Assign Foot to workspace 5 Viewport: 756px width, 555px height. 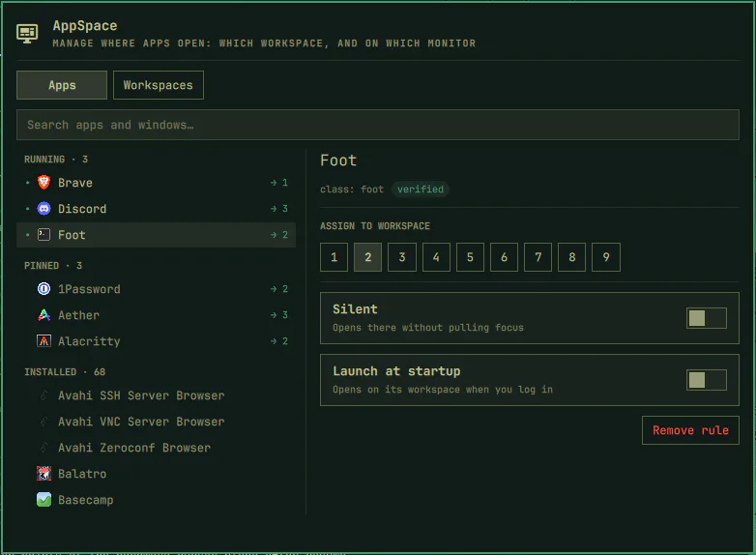pos(470,257)
